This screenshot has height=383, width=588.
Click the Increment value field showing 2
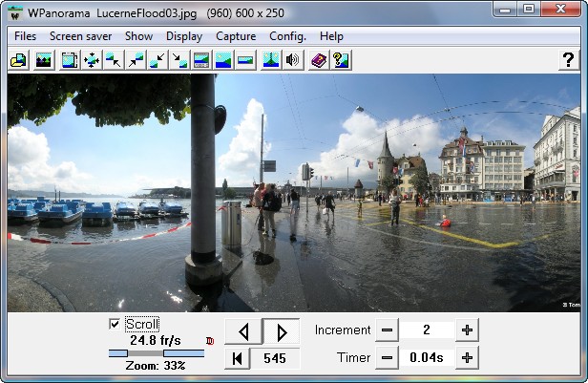coord(427,330)
